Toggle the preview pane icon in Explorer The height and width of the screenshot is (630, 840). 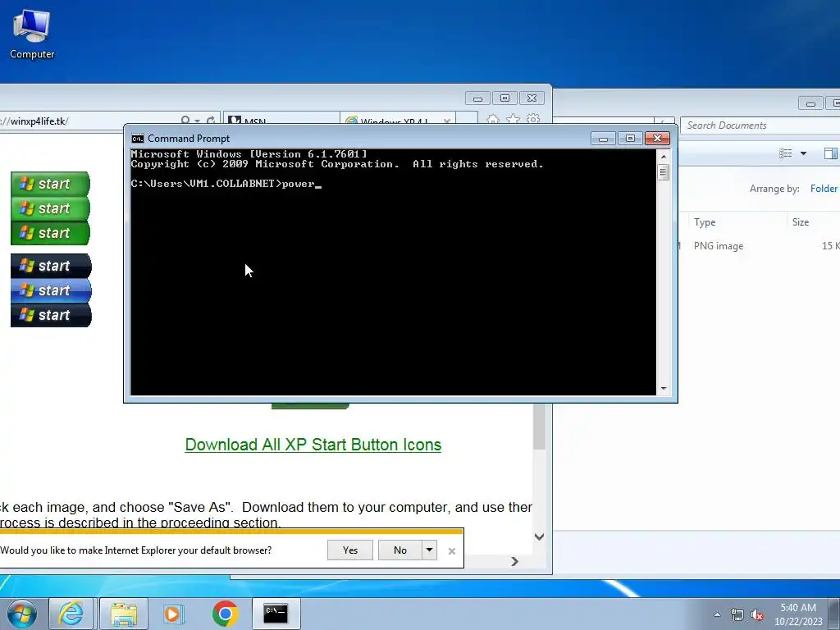830,153
